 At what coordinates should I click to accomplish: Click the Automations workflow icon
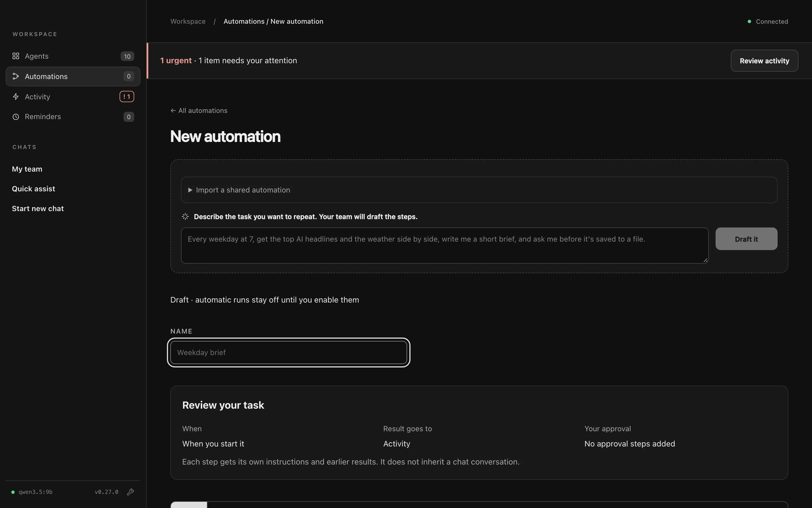point(16,76)
